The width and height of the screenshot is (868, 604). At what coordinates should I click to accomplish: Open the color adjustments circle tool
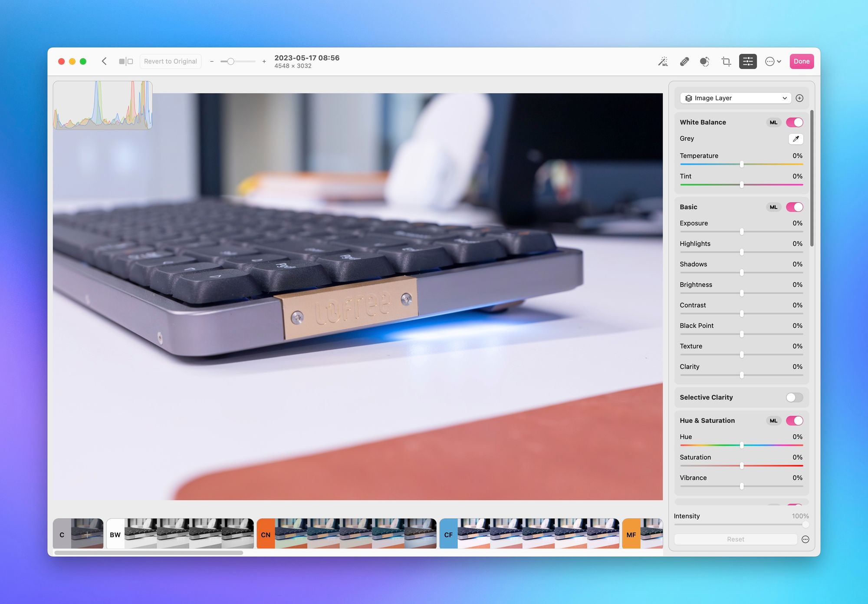point(704,62)
